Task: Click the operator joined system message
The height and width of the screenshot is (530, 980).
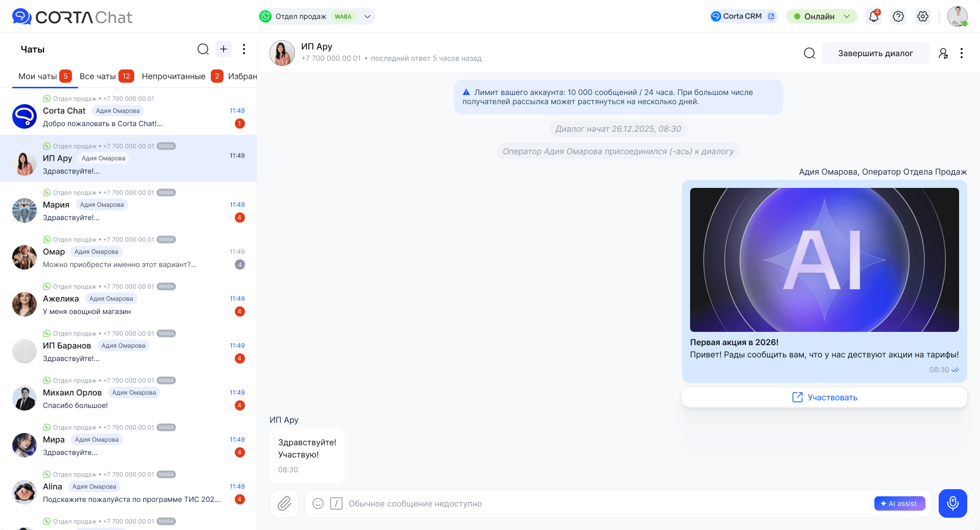Action: tap(618, 151)
